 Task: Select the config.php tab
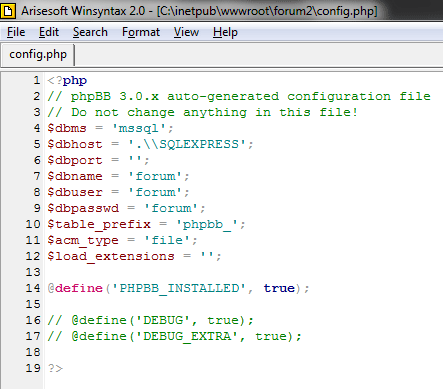coord(38,54)
